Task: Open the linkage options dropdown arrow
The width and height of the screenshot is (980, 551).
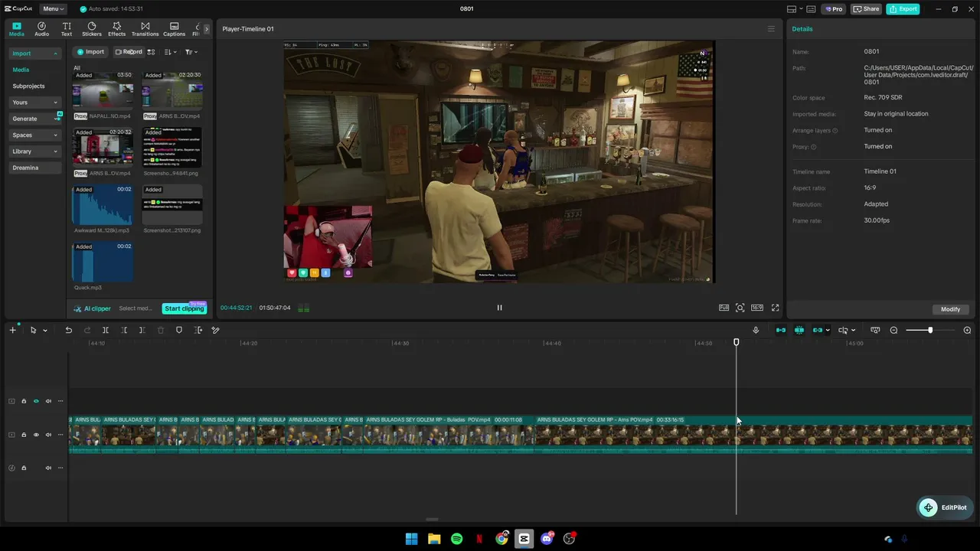Action: [x=828, y=331]
